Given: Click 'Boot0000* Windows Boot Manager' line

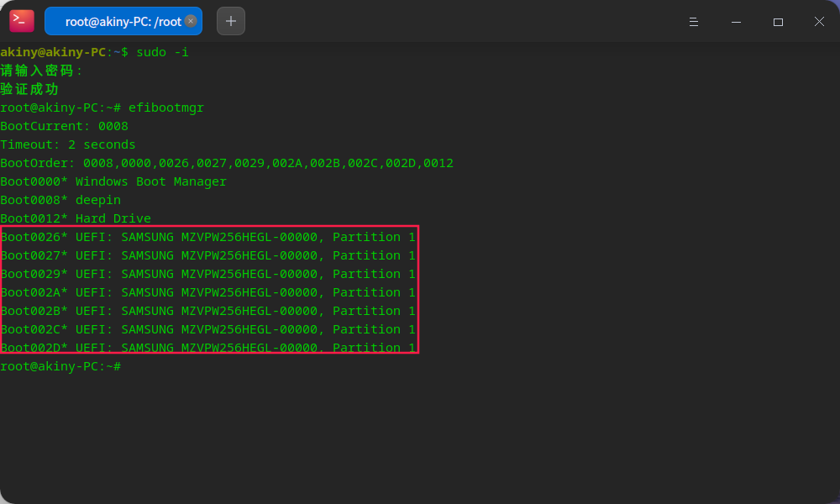Looking at the screenshot, I should [x=113, y=181].
